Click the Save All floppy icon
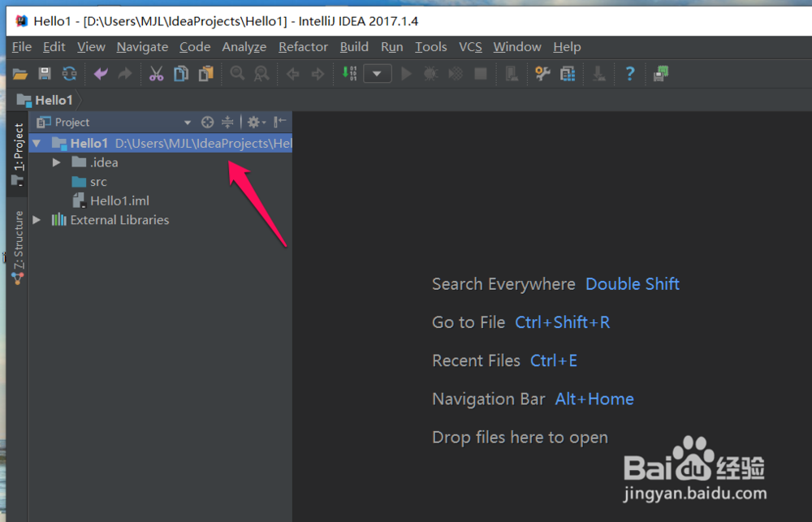This screenshot has width=812, height=522. click(45, 74)
